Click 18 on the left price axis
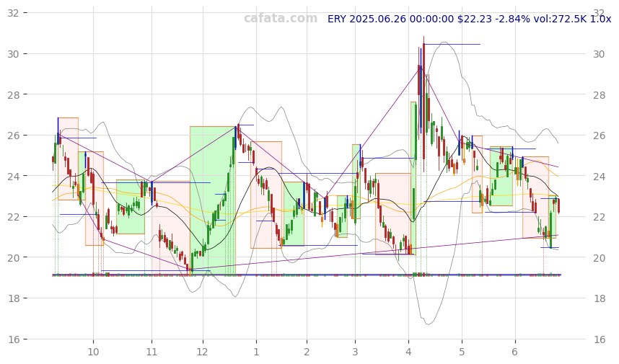Image resolution: width=619 pixels, height=364 pixels. tap(13, 298)
